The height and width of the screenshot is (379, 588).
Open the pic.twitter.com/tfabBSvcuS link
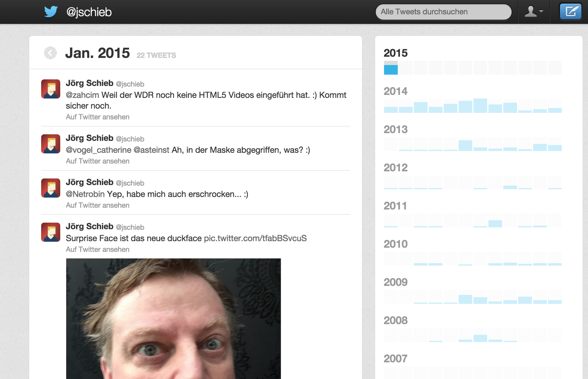[255, 238]
